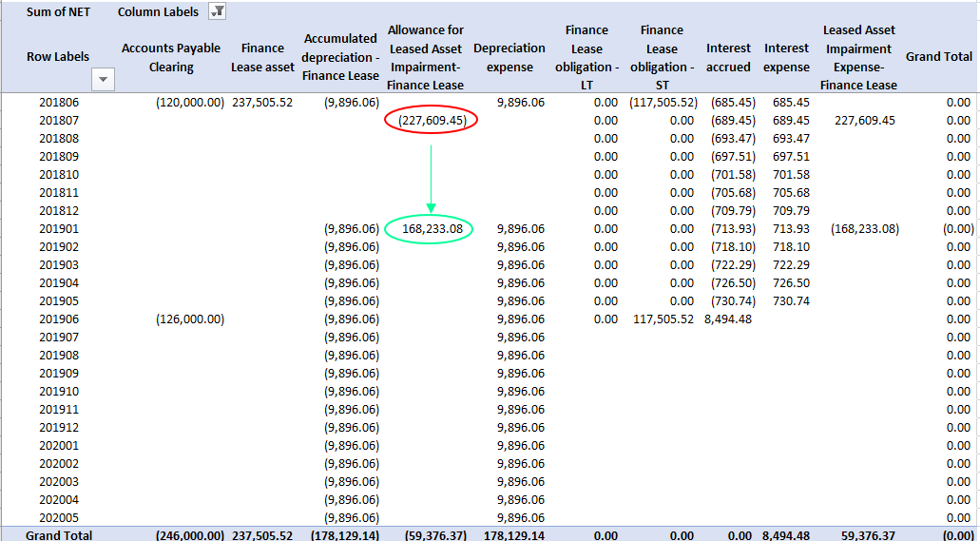Select row label 201810
The image size is (980, 541).
(59, 175)
